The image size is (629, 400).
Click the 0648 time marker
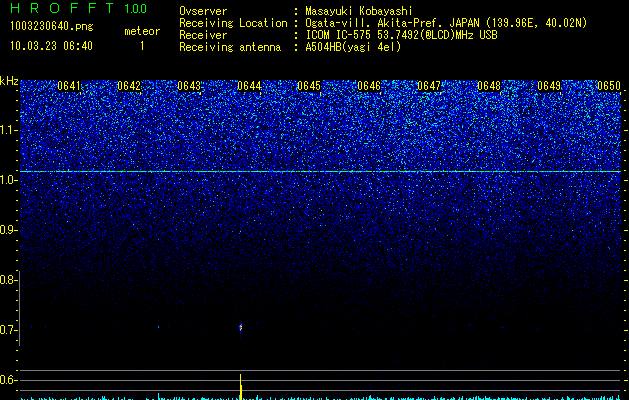click(x=489, y=86)
